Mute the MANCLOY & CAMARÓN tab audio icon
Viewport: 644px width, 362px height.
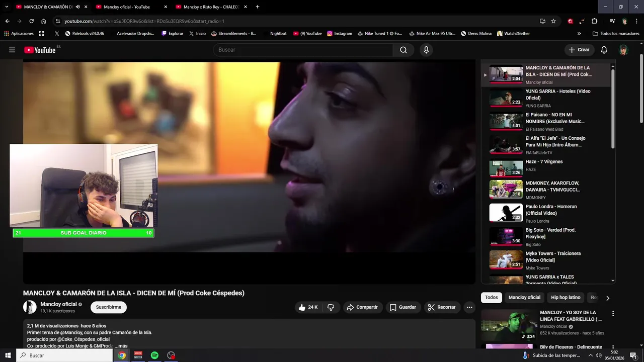pyautogui.click(x=78, y=7)
